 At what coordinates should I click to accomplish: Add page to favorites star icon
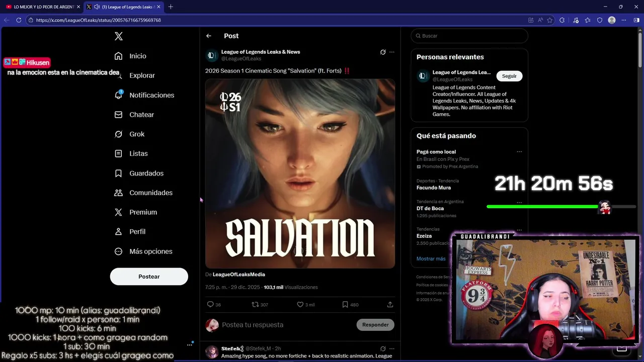550,20
